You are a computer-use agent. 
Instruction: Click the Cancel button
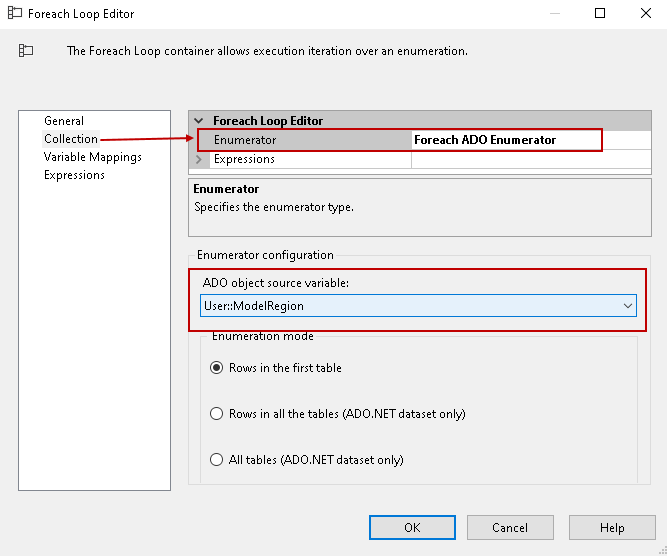pyautogui.click(x=510, y=527)
